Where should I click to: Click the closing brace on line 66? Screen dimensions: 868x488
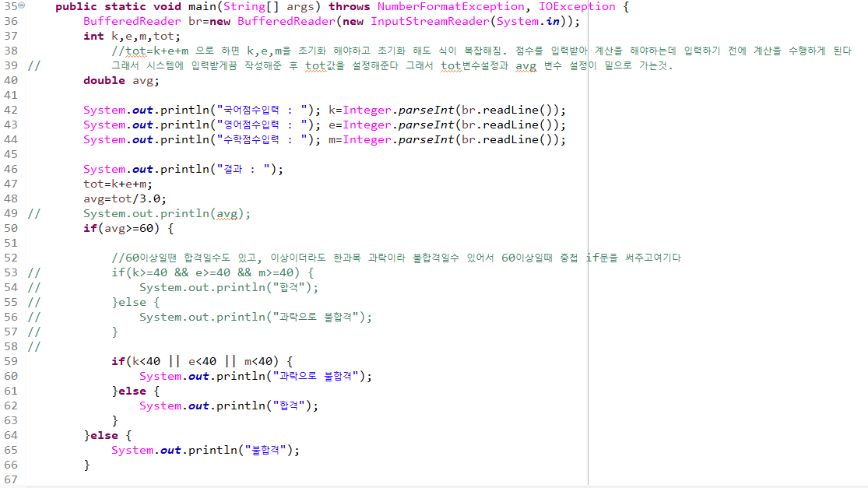pyautogui.click(x=87, y=465)
